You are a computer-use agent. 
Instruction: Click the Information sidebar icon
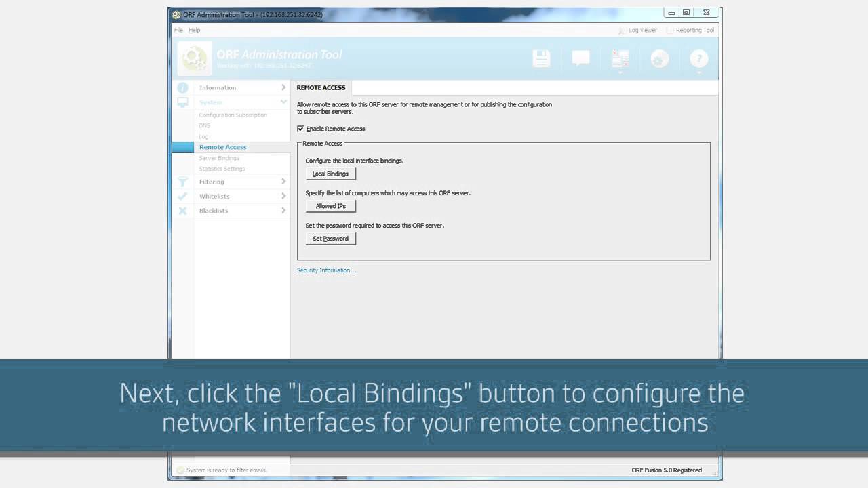182,87
